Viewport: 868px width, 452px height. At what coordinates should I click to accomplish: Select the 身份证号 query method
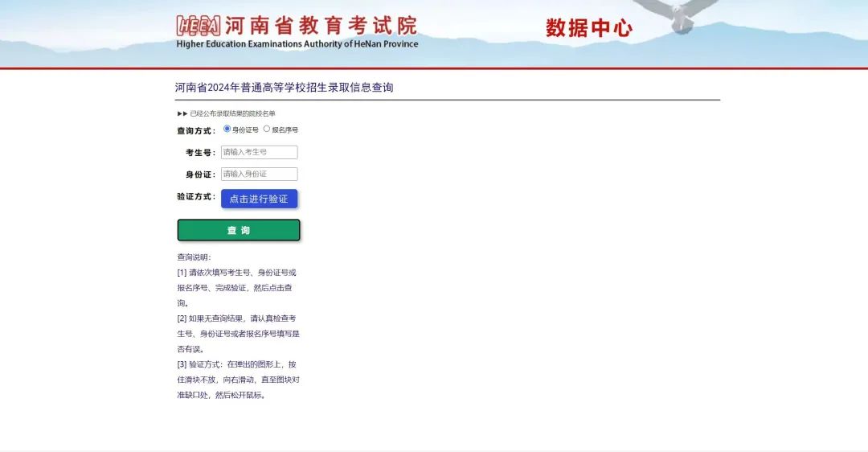pos(227,129)
